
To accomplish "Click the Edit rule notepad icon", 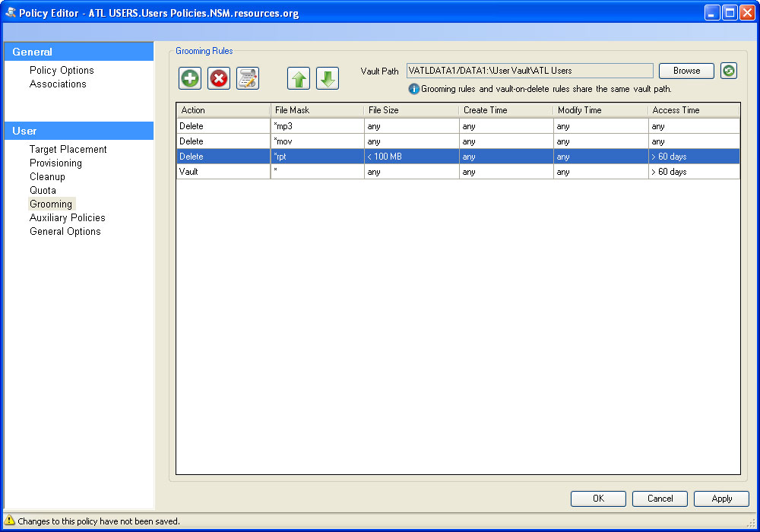I will (248, 78).
